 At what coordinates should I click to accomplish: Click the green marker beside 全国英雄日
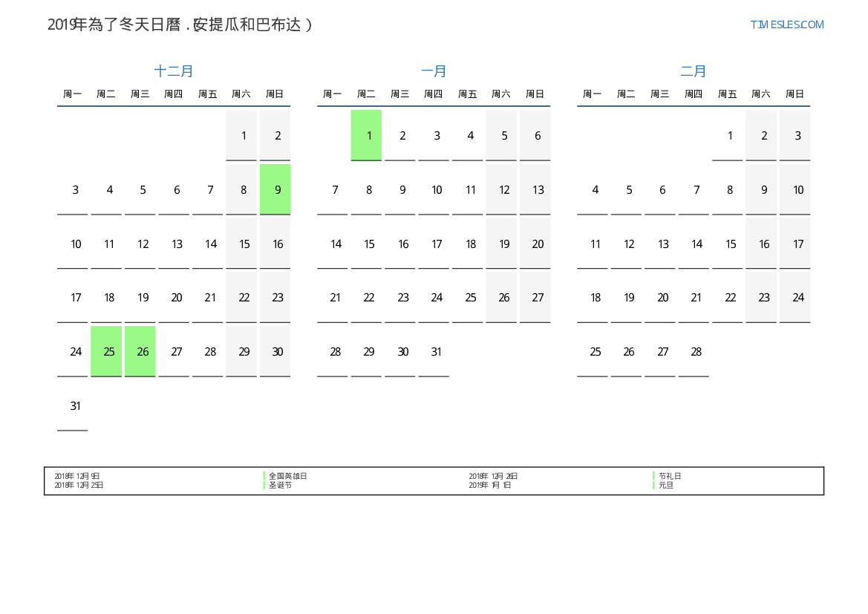click(x=264, y=476)
